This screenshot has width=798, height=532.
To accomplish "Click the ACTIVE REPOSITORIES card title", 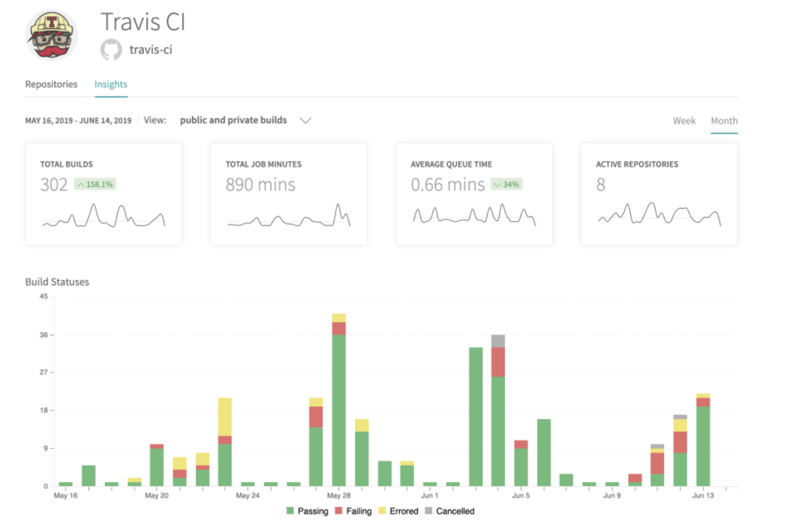I will (637, 164).
